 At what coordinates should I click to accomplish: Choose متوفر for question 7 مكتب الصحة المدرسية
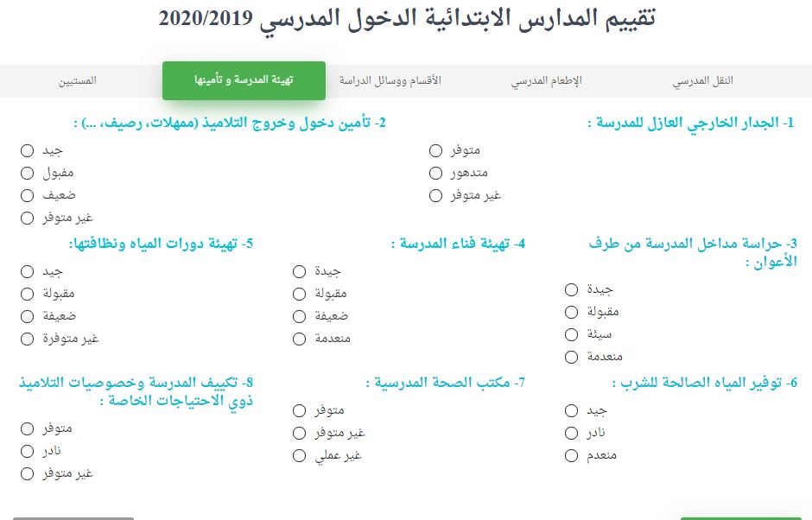(x=300, y=410)
